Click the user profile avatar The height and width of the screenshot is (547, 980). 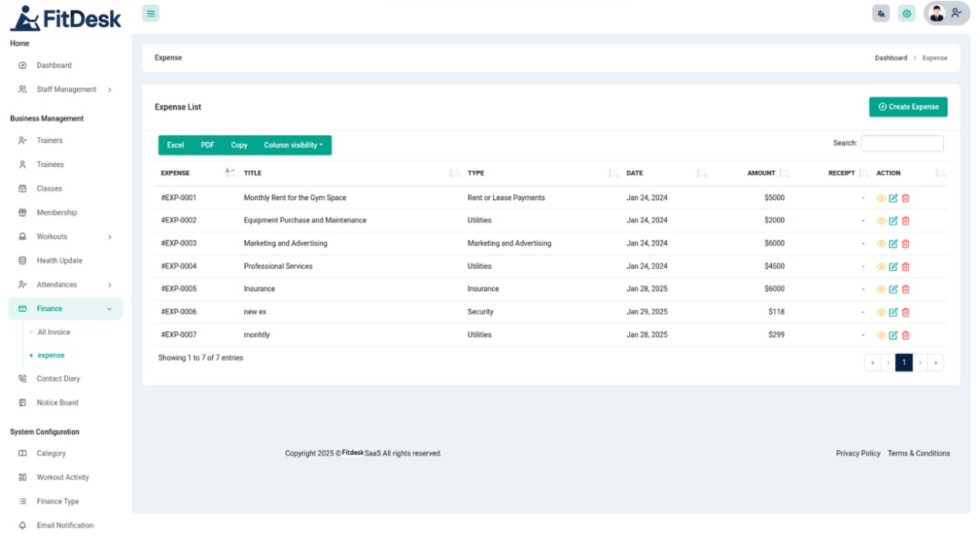click(937, 13)
